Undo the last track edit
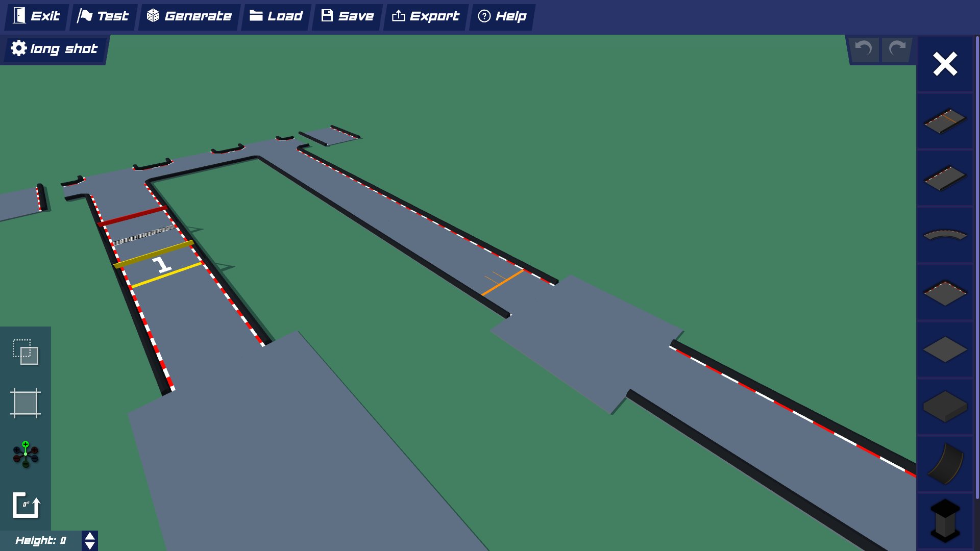This screenshot has height=551, width=980. tap(864, 49)
